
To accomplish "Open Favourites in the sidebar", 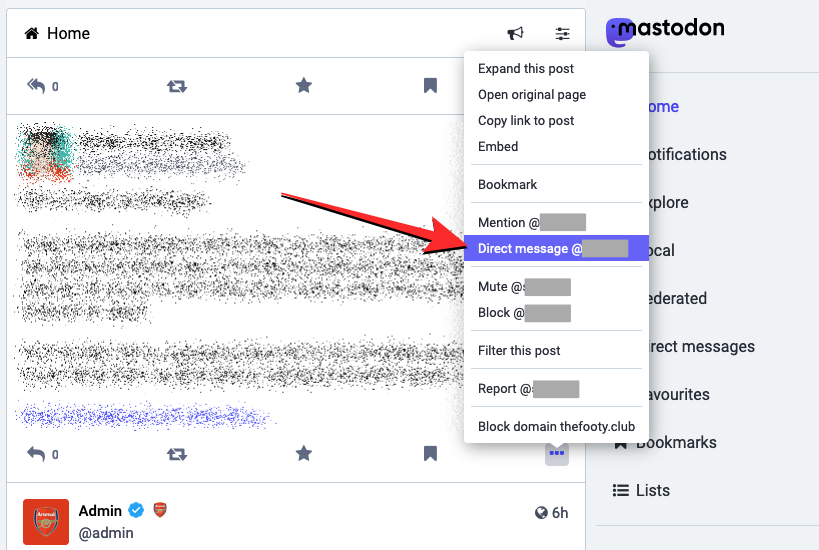I will [678, 395].
